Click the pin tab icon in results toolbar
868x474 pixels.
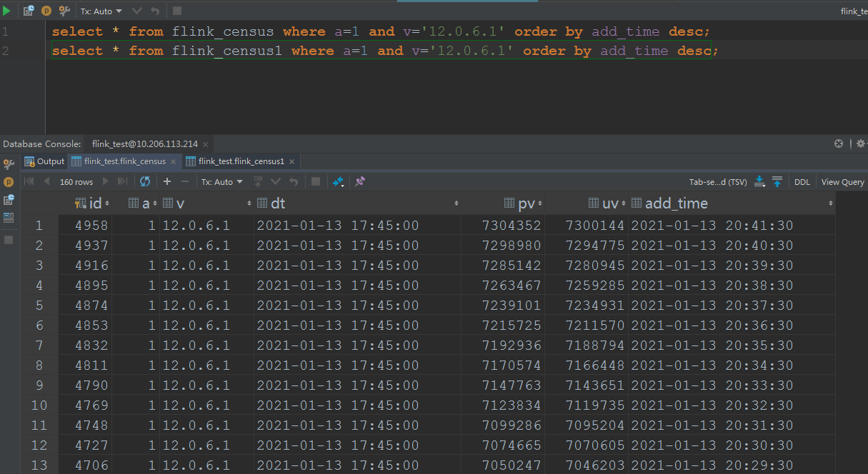point(360,182)
